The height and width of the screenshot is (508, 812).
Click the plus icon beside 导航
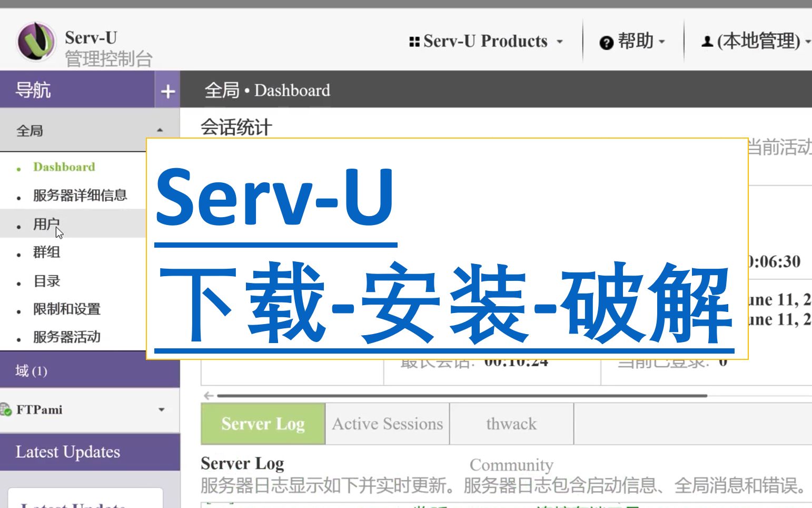coord(167,91)
